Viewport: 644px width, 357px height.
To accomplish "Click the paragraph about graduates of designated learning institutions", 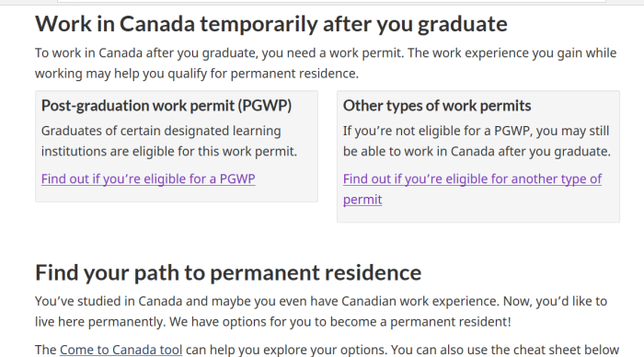I will (x=168, y=141).
